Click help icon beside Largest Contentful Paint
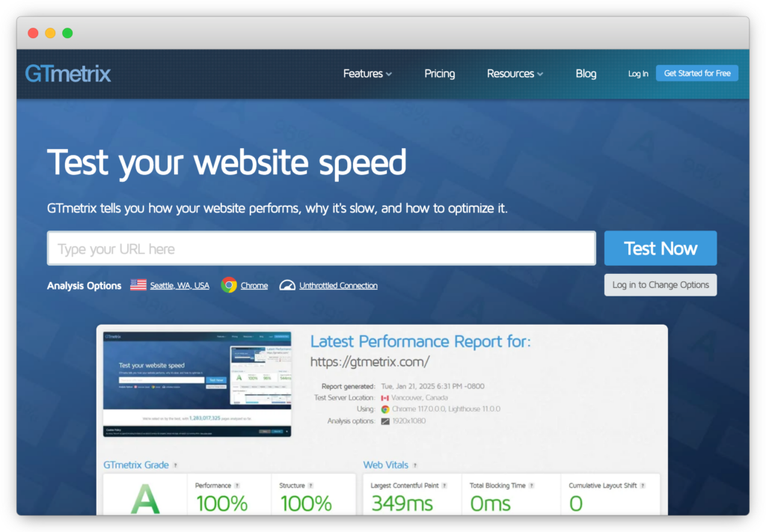Screen dimensions: 766x532 coord(444,486)
